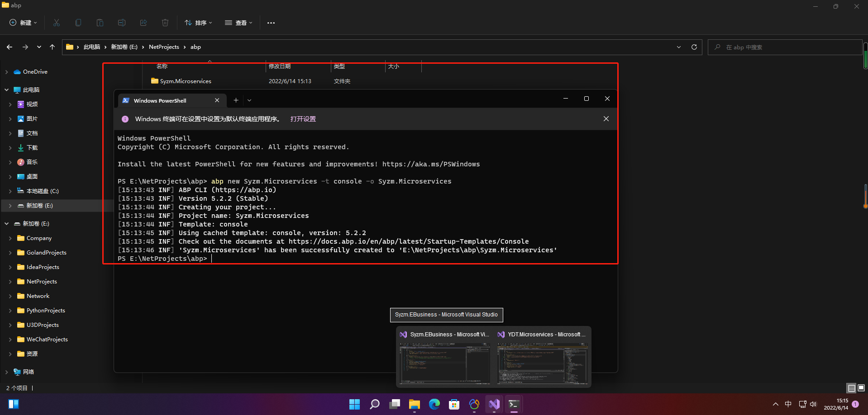Open the Company folder in tree
This screenshot has width=868, height=415.
[x=39, y=238]
